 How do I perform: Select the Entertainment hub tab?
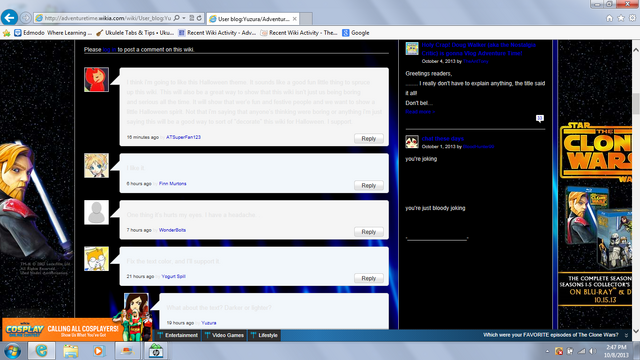click(x=178, y=335)
